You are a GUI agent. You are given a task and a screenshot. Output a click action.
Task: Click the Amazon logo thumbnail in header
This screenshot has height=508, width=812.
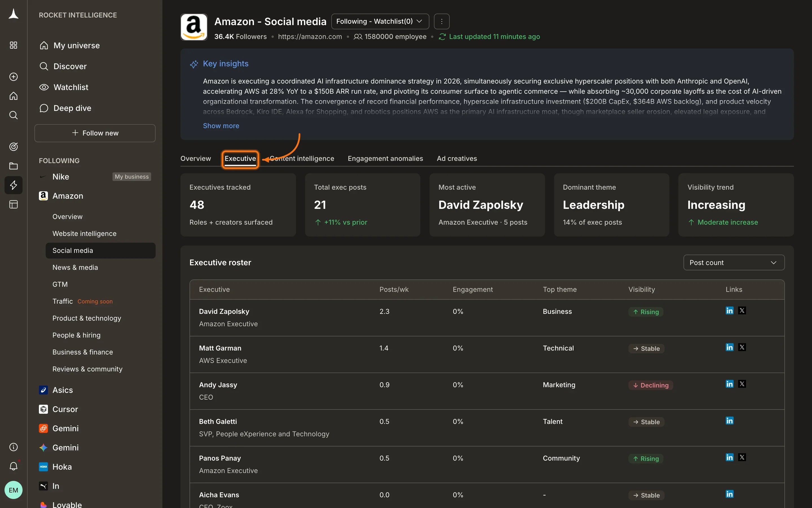point(194,27)
